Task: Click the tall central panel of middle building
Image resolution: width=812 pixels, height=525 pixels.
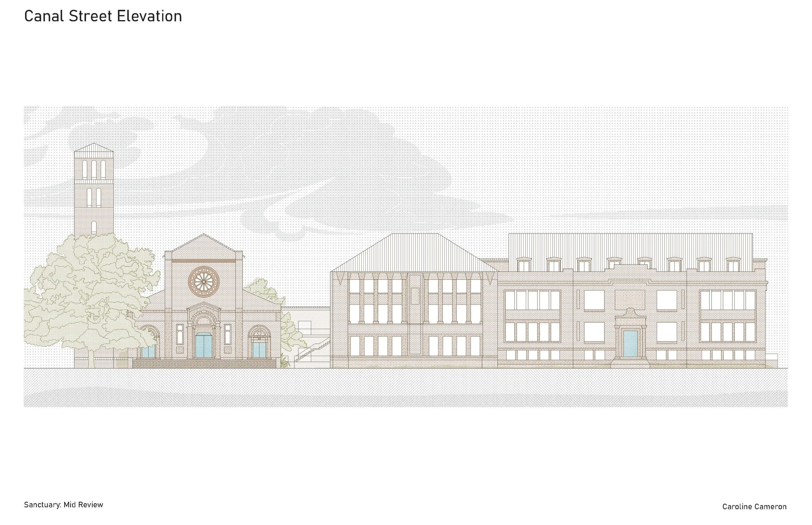Action: tap(415, 314)
